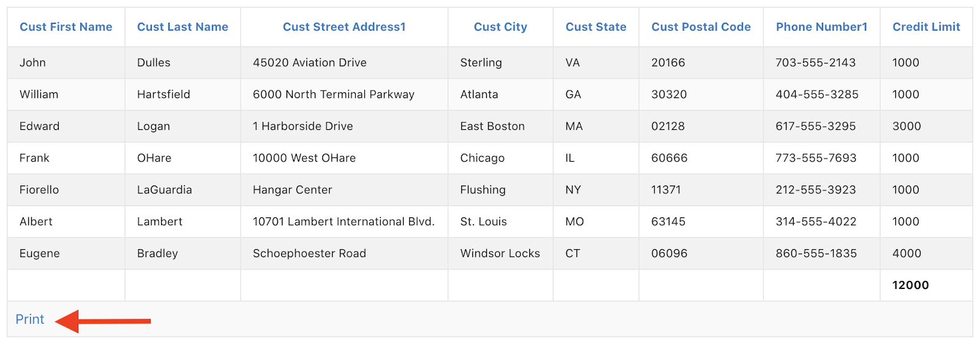Click Cust Street Address1 column header
The height and width of the screenshot is (344, 980).
pyautogui.click(x=344, y=27)
